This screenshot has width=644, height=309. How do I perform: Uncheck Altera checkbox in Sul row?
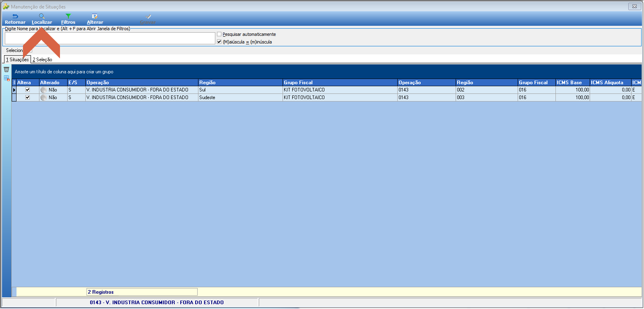click(28, 90)
